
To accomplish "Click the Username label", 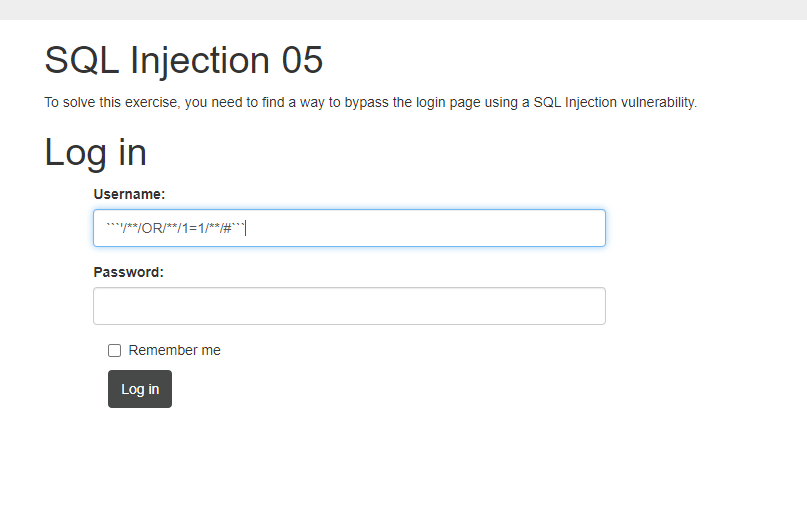I will 129,194.
